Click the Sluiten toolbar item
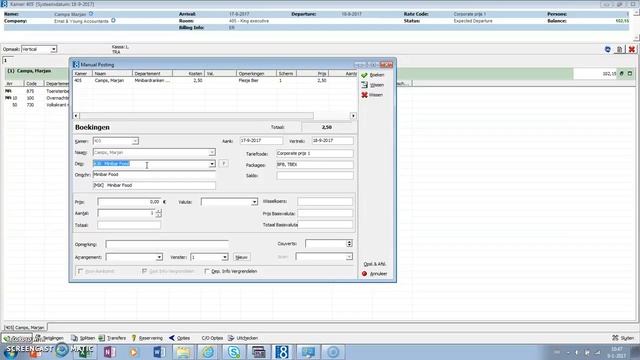 (x=623, y=338)
